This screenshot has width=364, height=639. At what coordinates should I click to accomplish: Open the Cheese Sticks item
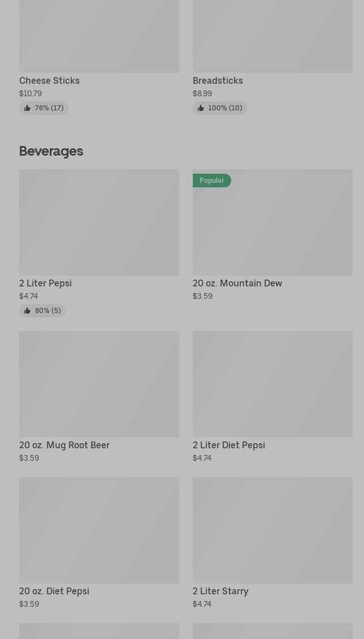pos(49,81)
